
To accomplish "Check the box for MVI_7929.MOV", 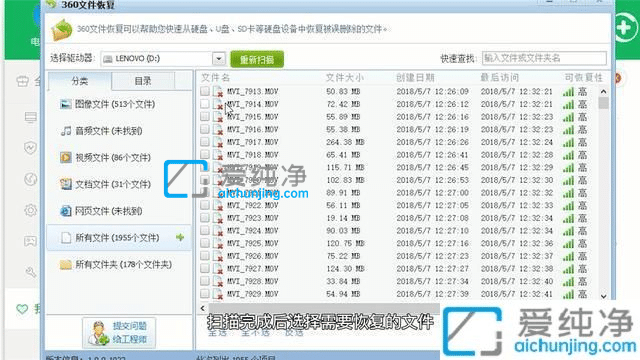I will pos(205,293).
